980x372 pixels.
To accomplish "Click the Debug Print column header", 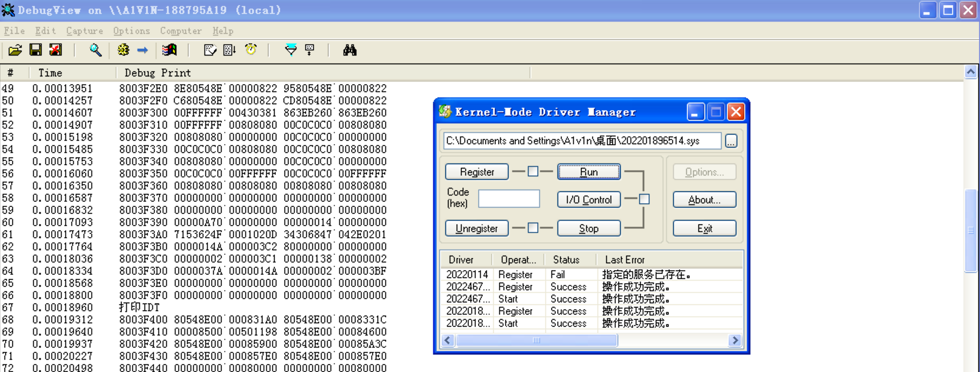I will 323,73.
